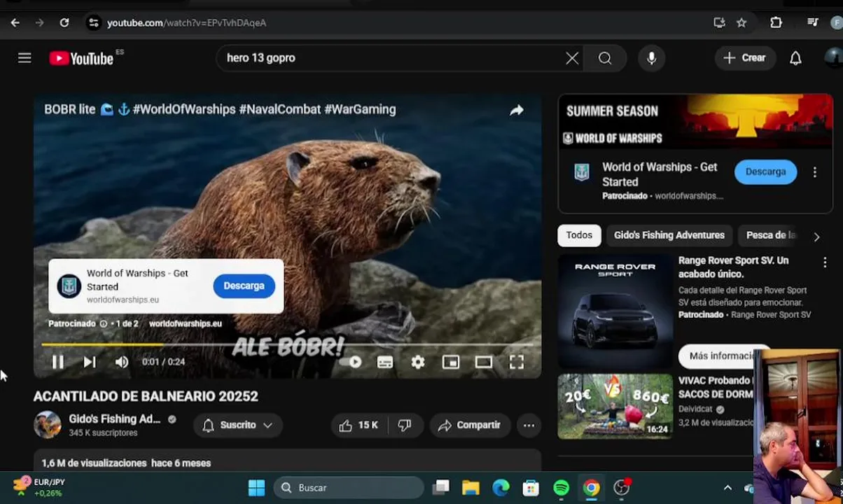This screenshot has height=504, width=843.
Task: Start voice search with microphone
Action: pyautogui.click(x=651, y=58)
